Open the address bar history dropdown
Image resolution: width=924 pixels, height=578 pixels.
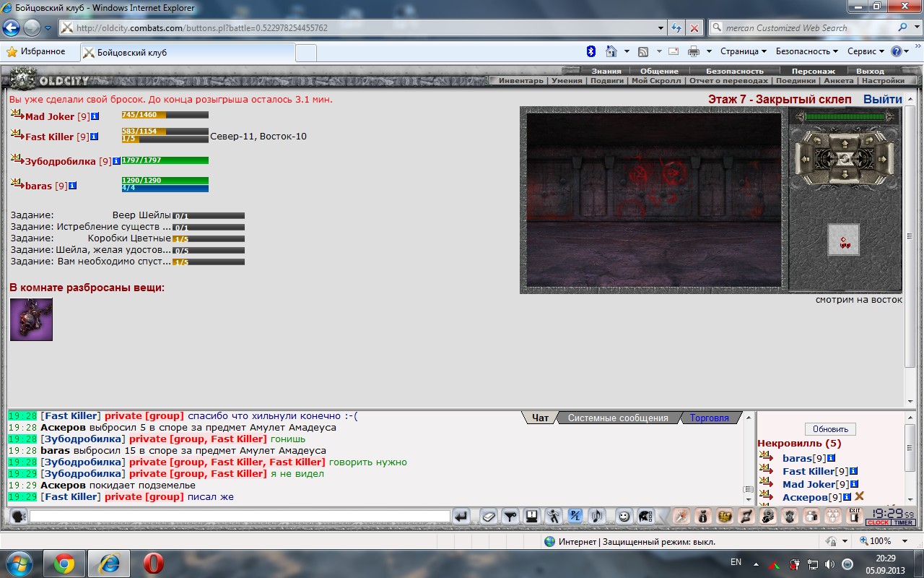click(x=661, y=27)
